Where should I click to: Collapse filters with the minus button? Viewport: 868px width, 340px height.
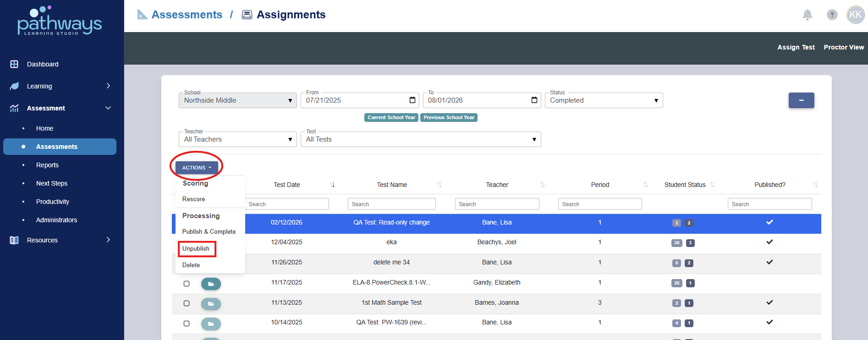pyautogui.click(x=801, y=100)
